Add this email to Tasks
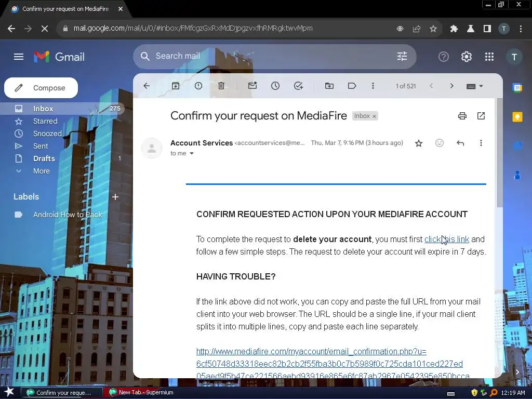The image size is (532, 399). 298,86
